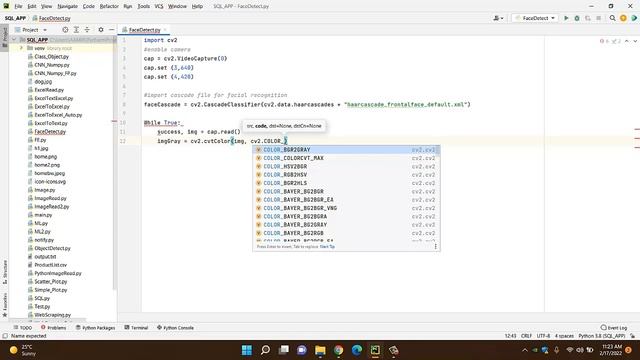Image resolution: width=640 pixels, height=360 pixels.
Task: Expand the venv folder
Action: coord(21,48)
